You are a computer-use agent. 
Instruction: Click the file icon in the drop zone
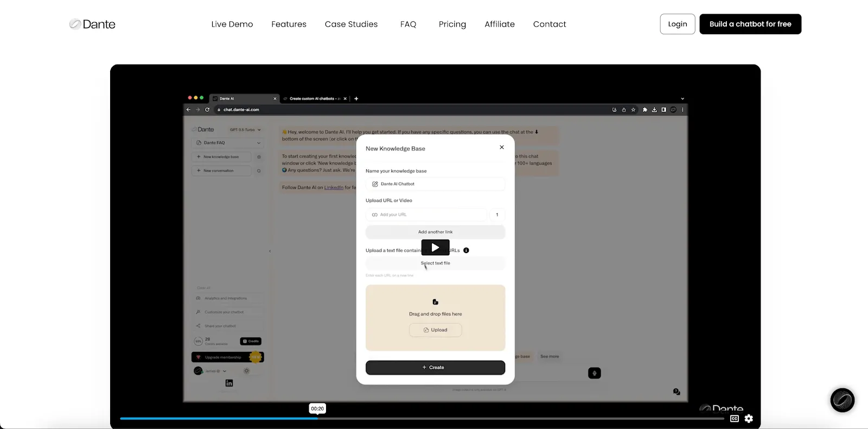435,302
